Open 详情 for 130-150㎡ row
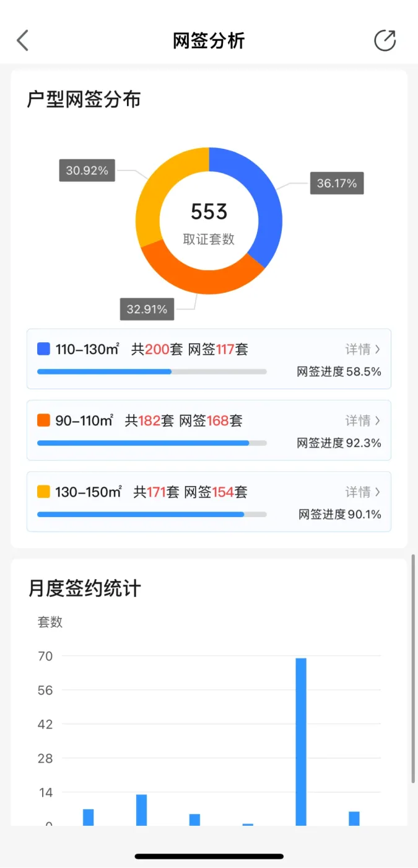Viewport: 418px width, 868px height. (x=362, y=492)
